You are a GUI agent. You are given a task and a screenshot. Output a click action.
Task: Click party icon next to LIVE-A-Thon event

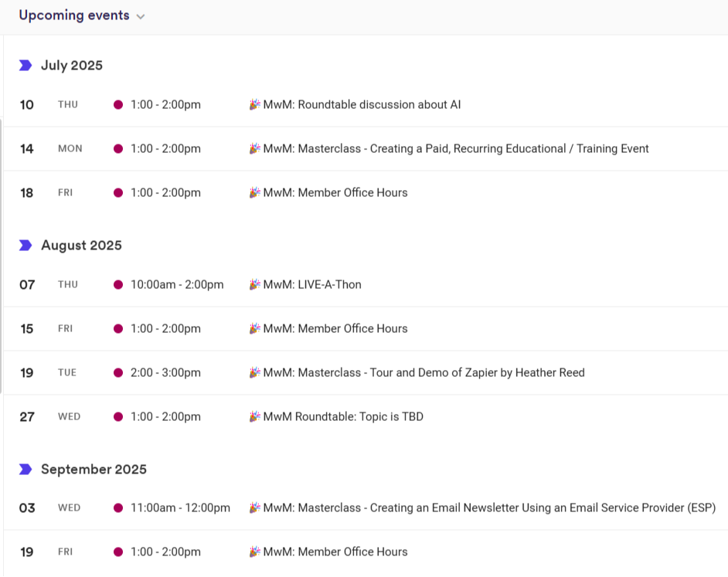(254, 284)
